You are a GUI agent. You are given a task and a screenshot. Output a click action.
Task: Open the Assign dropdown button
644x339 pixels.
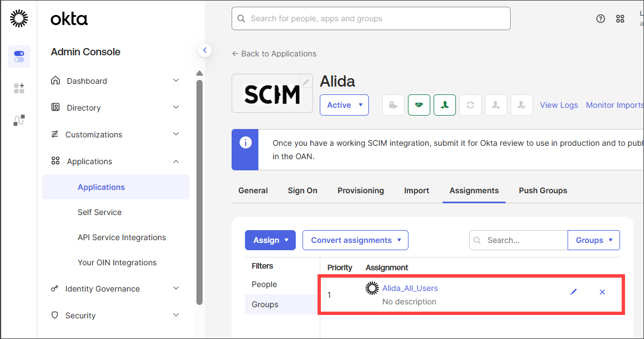[270, 240]
